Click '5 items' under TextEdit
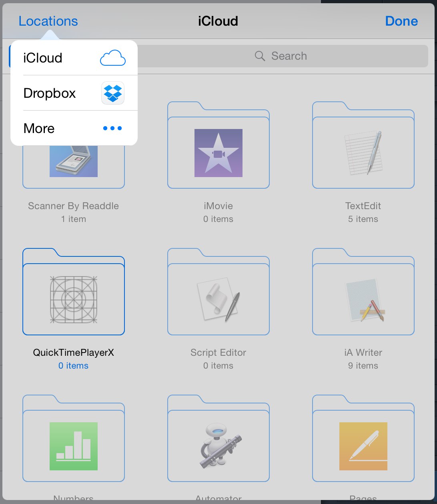The width and height of the screenshot is (437, 504). (363, 219)
